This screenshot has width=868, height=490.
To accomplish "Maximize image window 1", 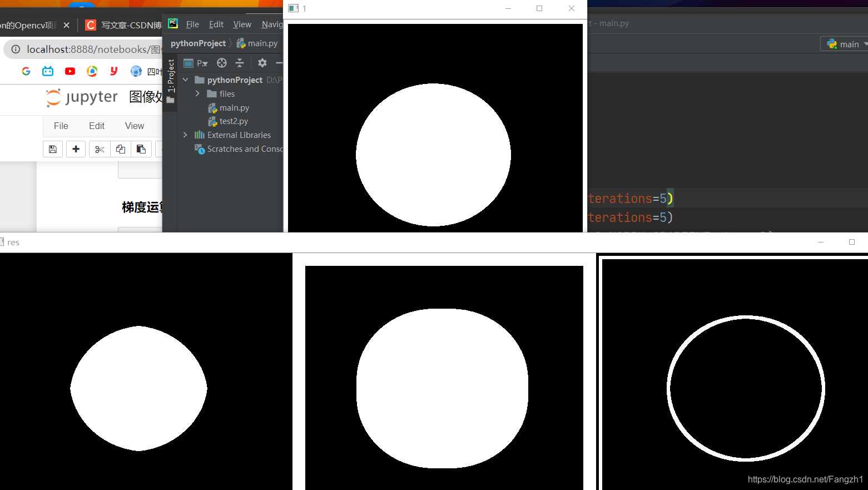I will pos(539,8).
